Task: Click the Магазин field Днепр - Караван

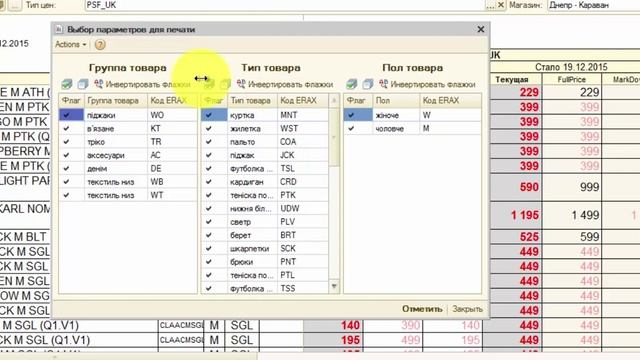Action: tap(594, 5)
